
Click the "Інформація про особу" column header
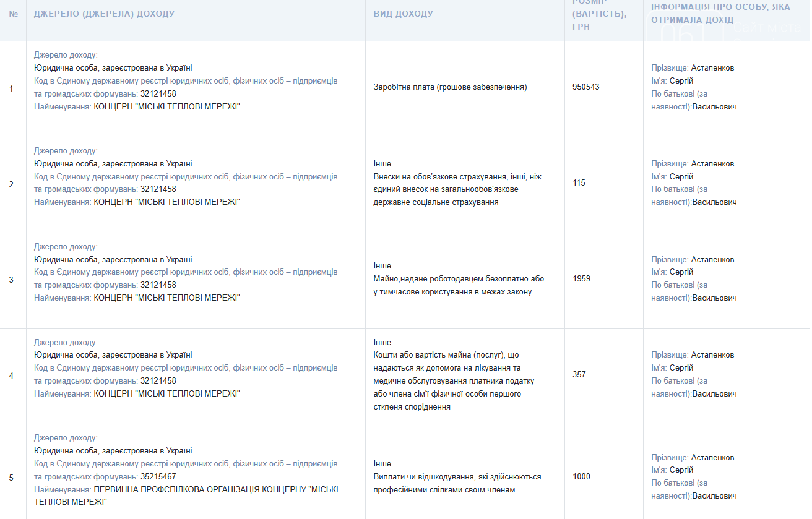coord(720,14)
